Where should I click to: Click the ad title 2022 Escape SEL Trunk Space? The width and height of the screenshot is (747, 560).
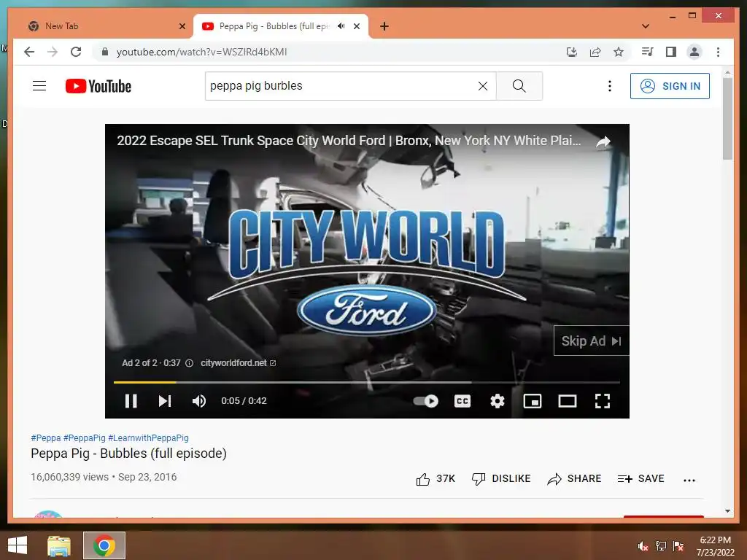pos(349,141)
